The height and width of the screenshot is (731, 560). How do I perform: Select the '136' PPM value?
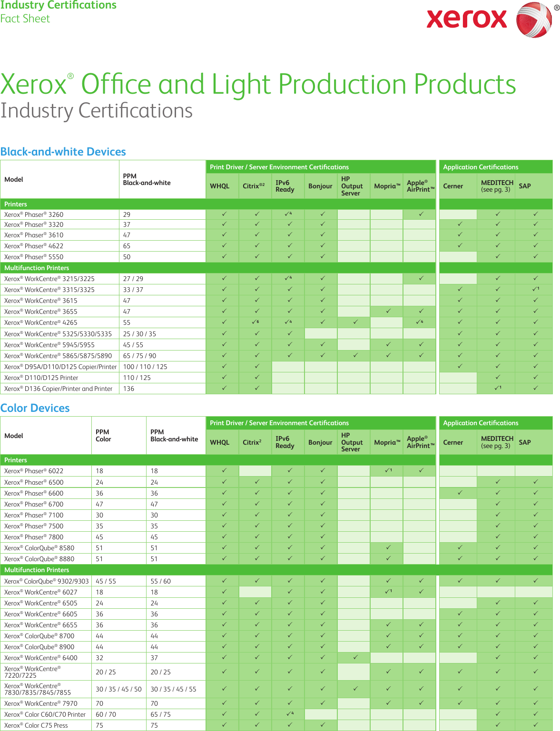click(128, 389)
